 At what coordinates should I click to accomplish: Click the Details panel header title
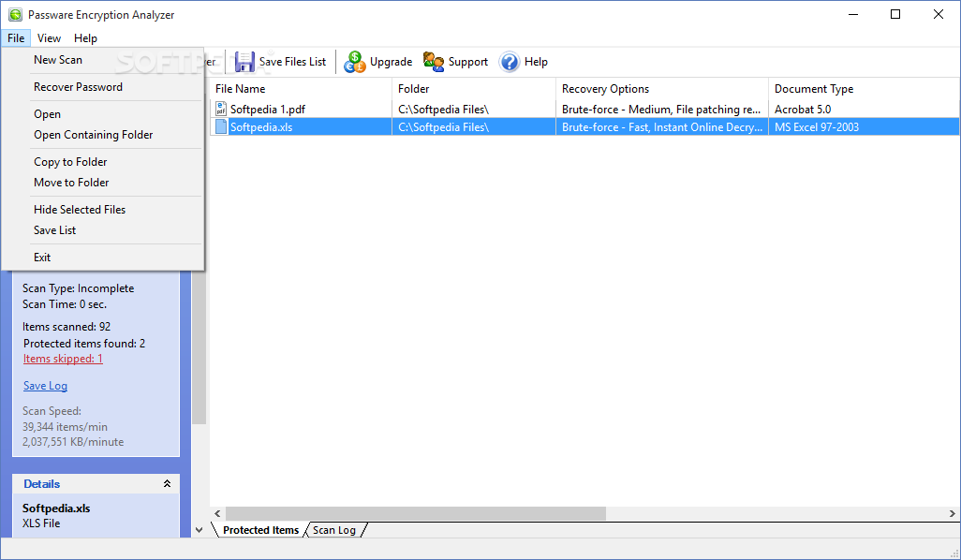[x=41, y=483]
